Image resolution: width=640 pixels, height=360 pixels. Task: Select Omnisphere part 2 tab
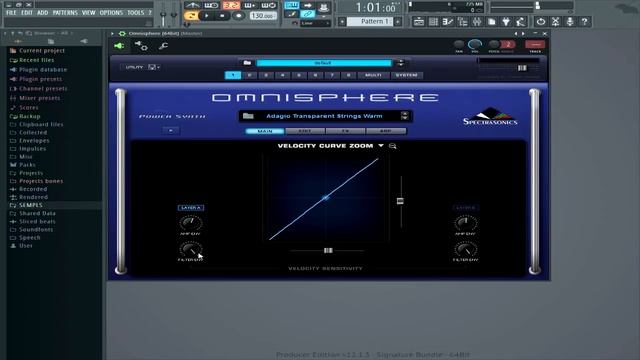(x=249, y=75)
